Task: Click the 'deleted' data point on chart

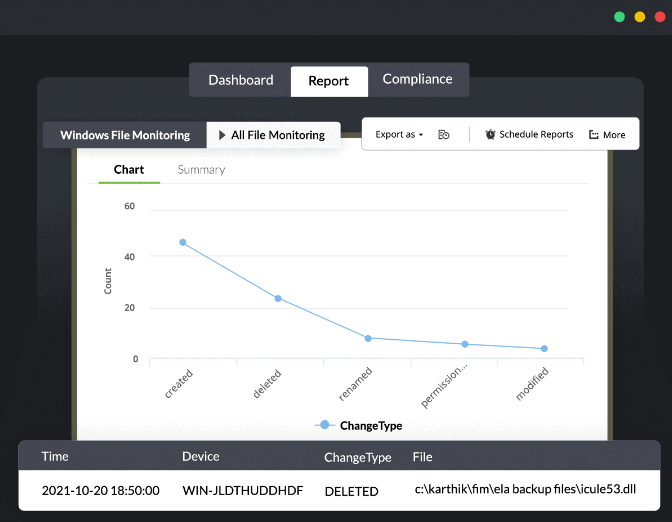Action: pos(278,298)
